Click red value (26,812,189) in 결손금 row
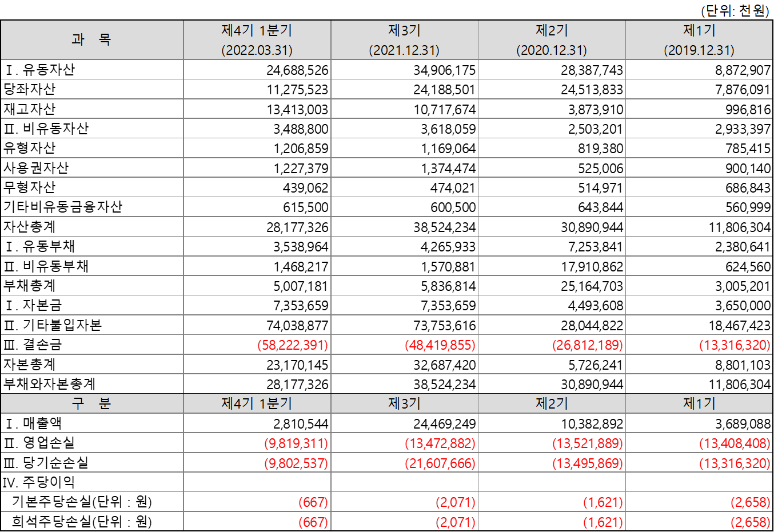 (588, 345)
